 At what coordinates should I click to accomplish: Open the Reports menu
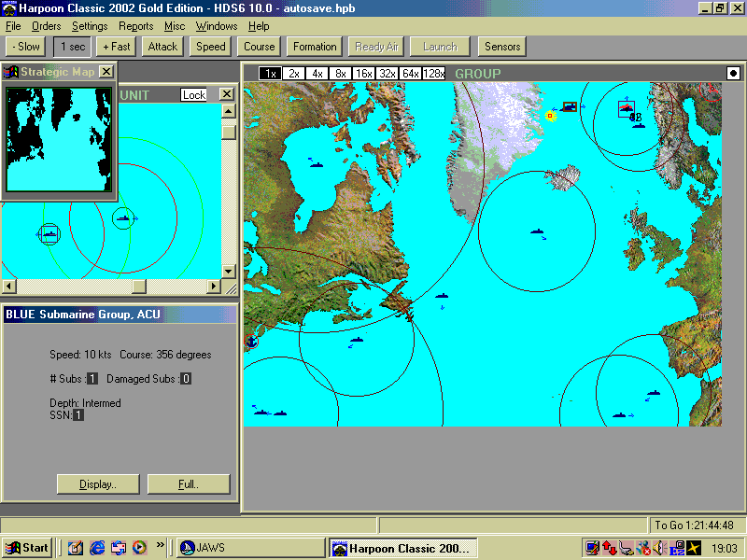[x=135, y=26]
